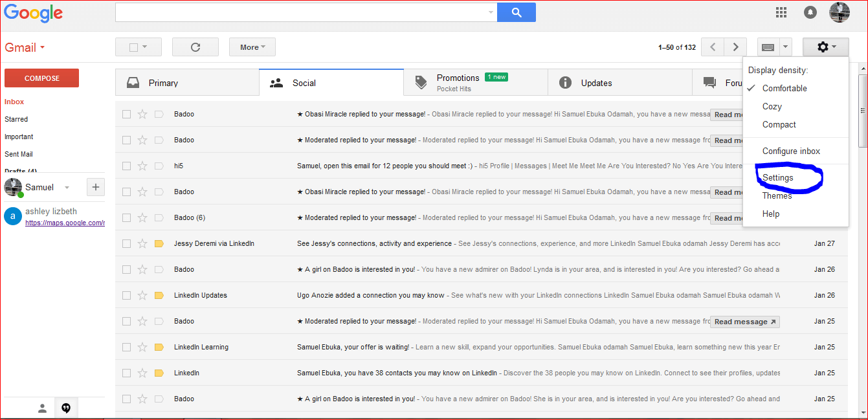
Task: Open the Contacts person icon at bottom
Action: (x=42, y=408)
